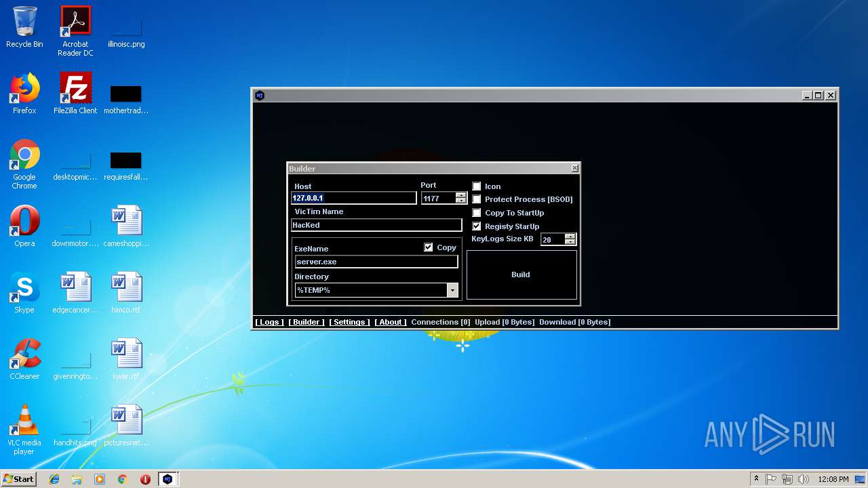Close the Builder dialog
This screenshot has height=488, width=868.
point(575,168)
